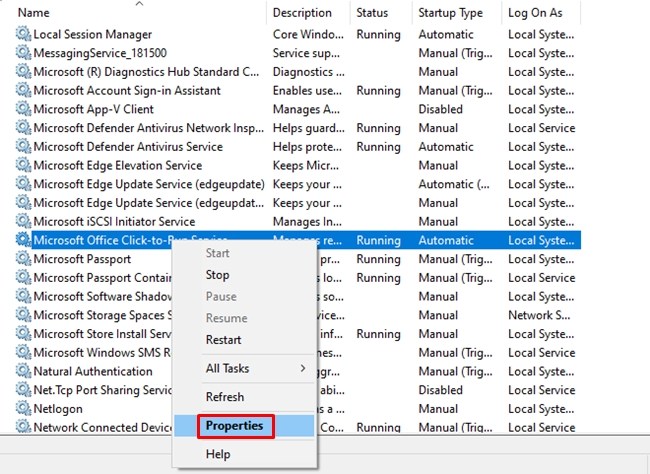650x474 pixels.
Task: Expand All Tasks via its arrow chevron
Action: pyautogui.click(x=303, y=368)
